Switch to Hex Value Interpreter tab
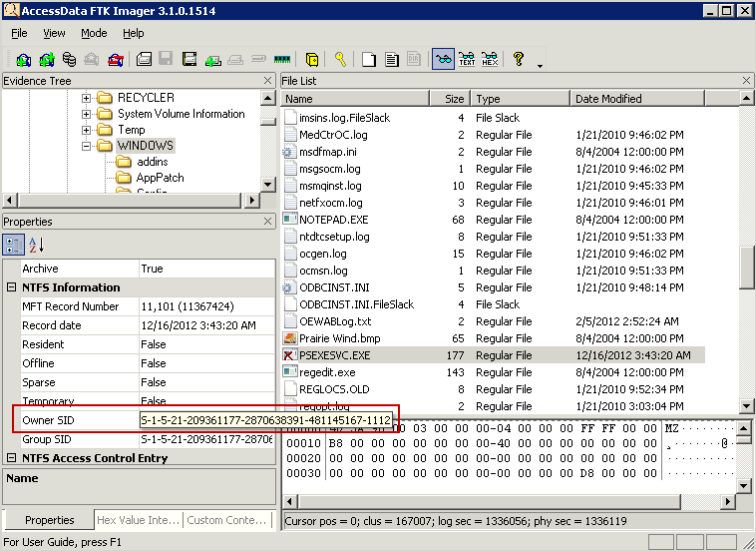The height and width of the screenshot is (552, 756). [x=139, y=520]
